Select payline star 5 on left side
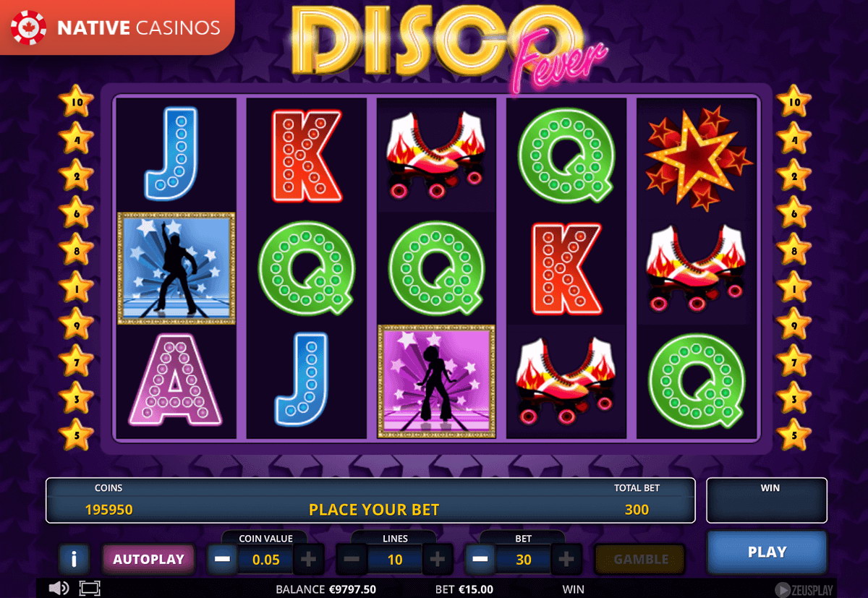The width and height of the screenshot is (868, 598). coord(75,435)
